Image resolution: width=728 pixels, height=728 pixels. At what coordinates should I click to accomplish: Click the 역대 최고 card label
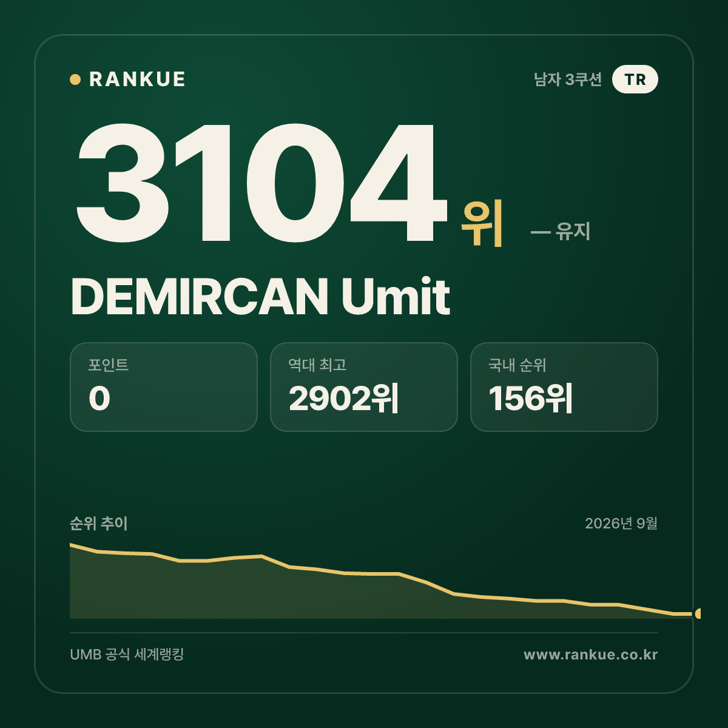[x=317, y=365]
